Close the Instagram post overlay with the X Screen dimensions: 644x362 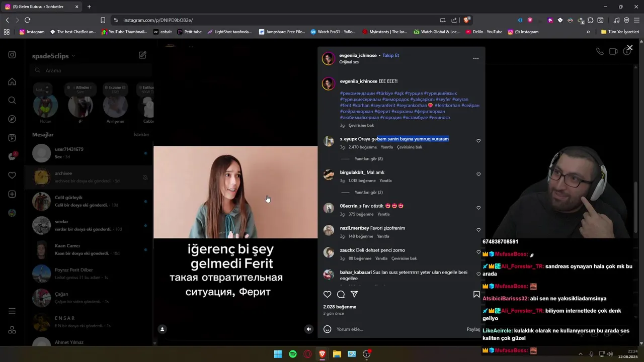click(629, 48)
